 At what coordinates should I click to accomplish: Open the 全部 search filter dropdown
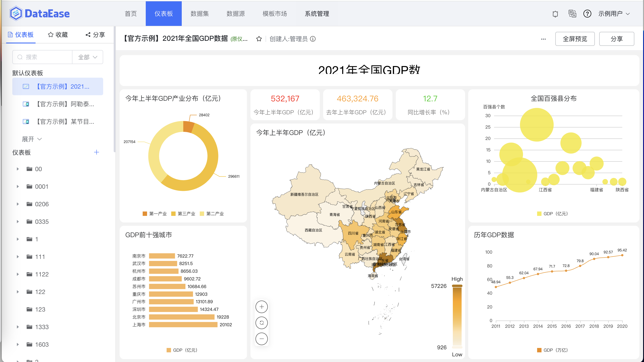(x=88, y=57)
